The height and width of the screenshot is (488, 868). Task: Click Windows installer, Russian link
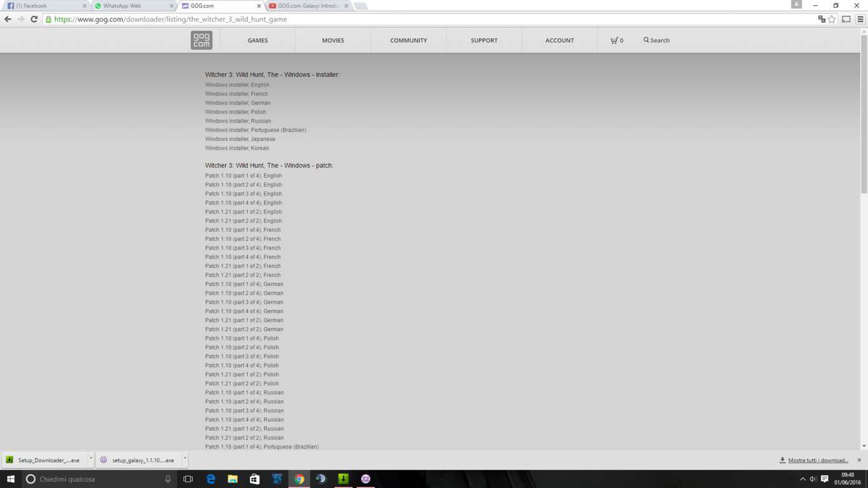(238, 121)
